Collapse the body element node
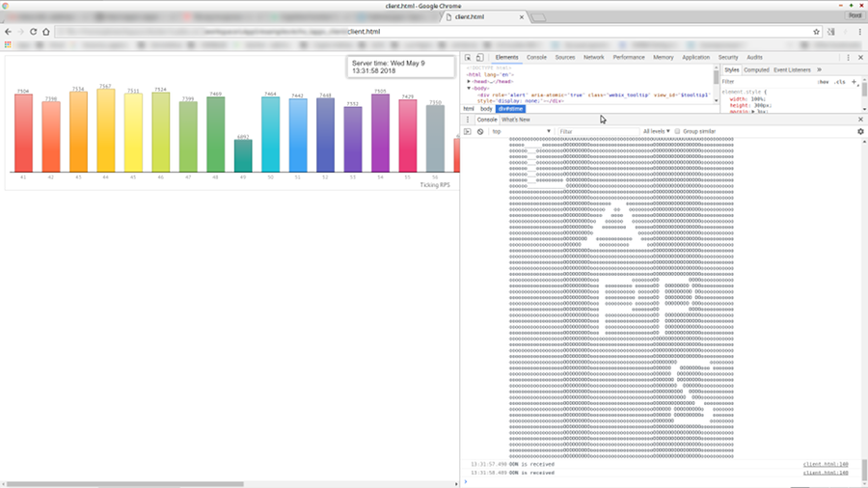The height and width of the screenshot is (488, 868). click(x=469, y=88)
